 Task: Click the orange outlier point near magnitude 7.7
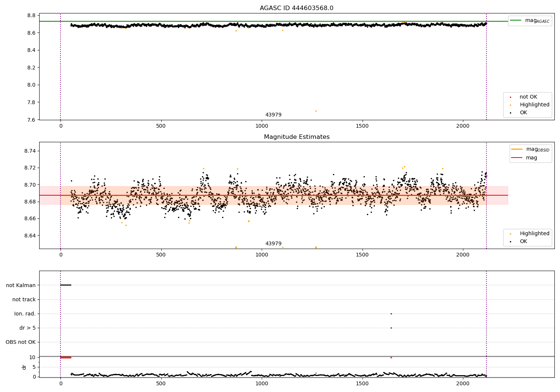tap(316, 111)
